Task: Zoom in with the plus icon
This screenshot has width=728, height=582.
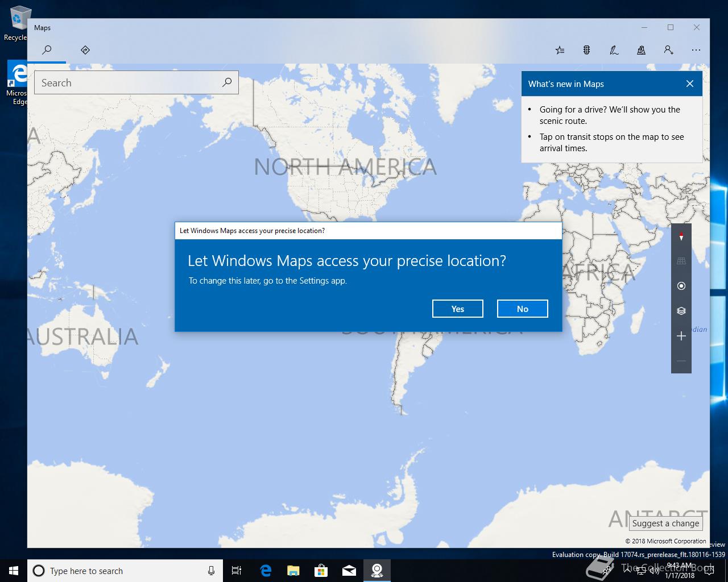Action: (x=681, y=336)
